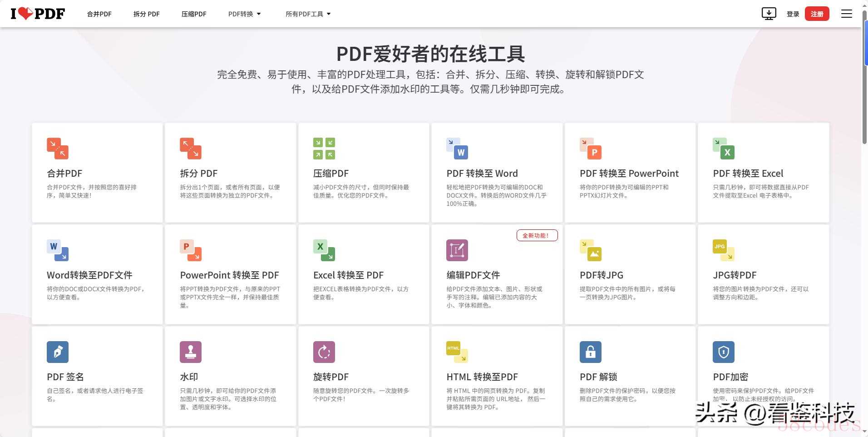Open the 压缩PDF card title

(x=331, y=174)
